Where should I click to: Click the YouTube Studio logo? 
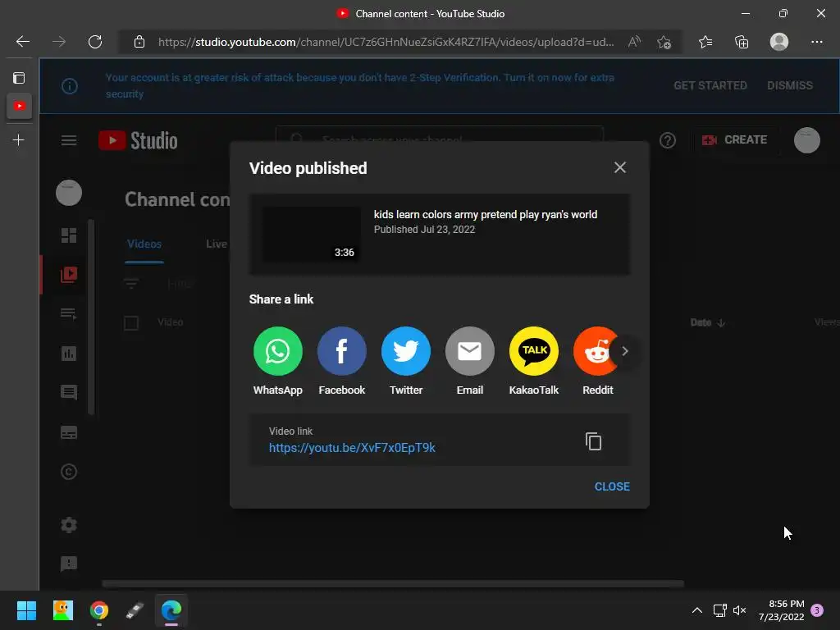coord(138,140)
